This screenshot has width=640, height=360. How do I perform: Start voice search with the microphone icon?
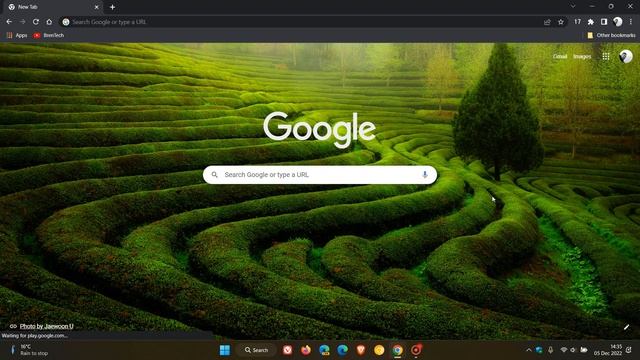[424, 175]
